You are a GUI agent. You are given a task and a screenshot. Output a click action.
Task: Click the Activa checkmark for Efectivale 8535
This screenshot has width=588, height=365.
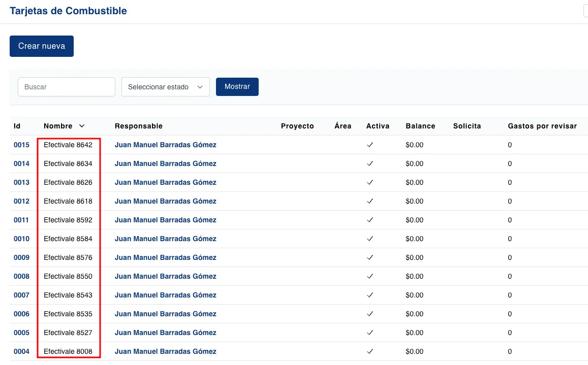(x=370, y=314)
